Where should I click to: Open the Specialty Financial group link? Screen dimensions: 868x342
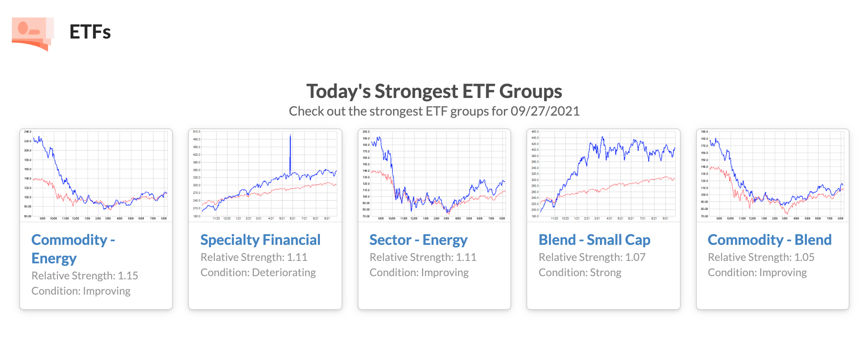[x=260, y=240]
